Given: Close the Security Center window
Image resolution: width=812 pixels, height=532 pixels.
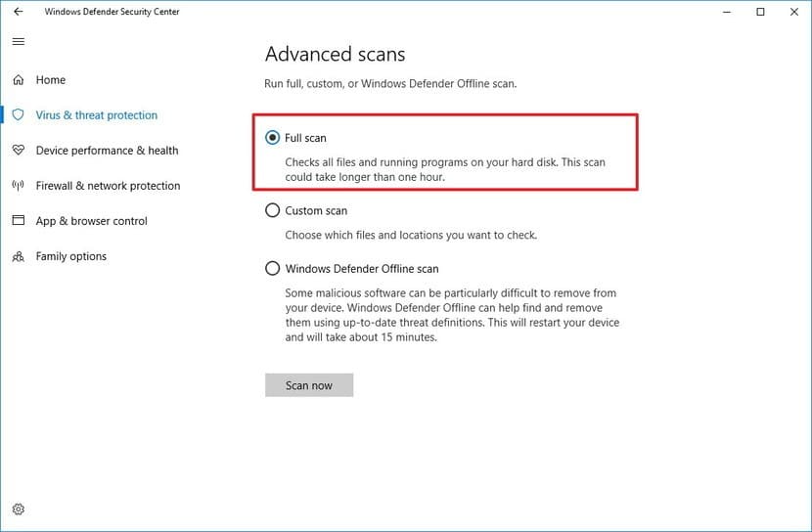Looking at the screenshot, I should 793,12.
